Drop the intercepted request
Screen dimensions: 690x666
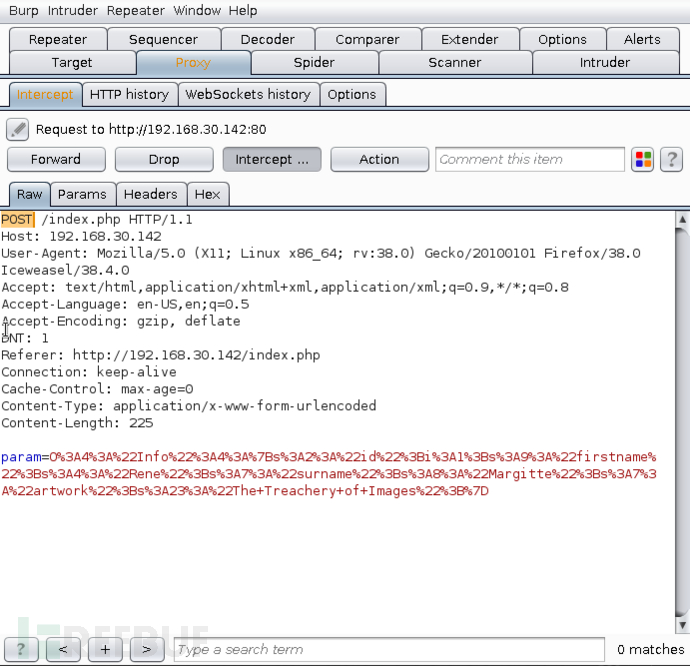(x=164, y=159)
